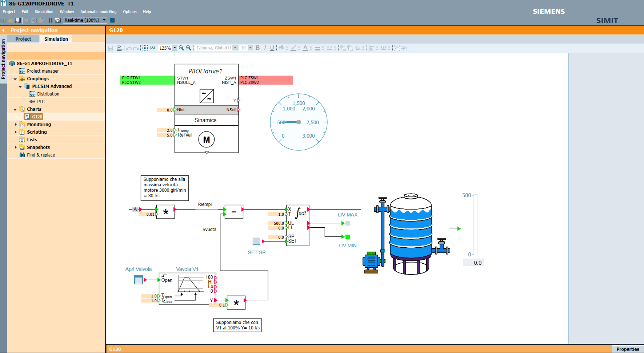
Task: Click the undo arrow in chart toolbar
Action: [x=128, y=48]
